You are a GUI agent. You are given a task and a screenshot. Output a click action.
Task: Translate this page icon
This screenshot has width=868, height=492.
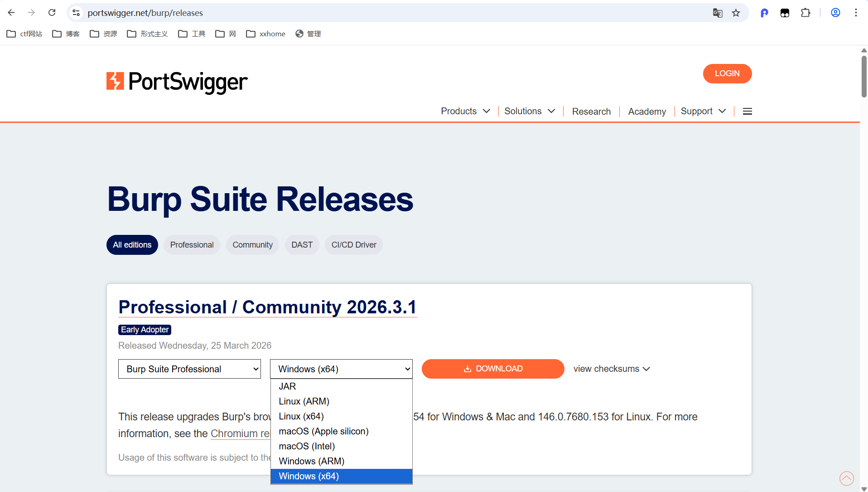click(x=718, y=13)
